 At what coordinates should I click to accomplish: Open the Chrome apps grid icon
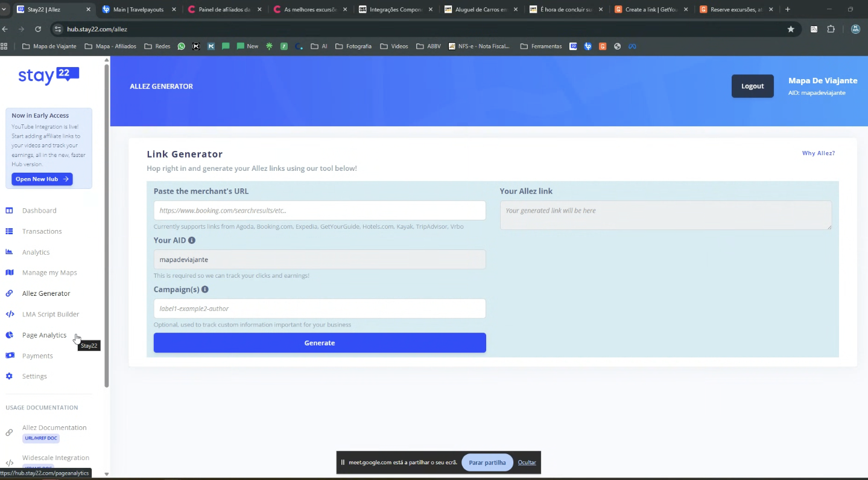point(4,46)
